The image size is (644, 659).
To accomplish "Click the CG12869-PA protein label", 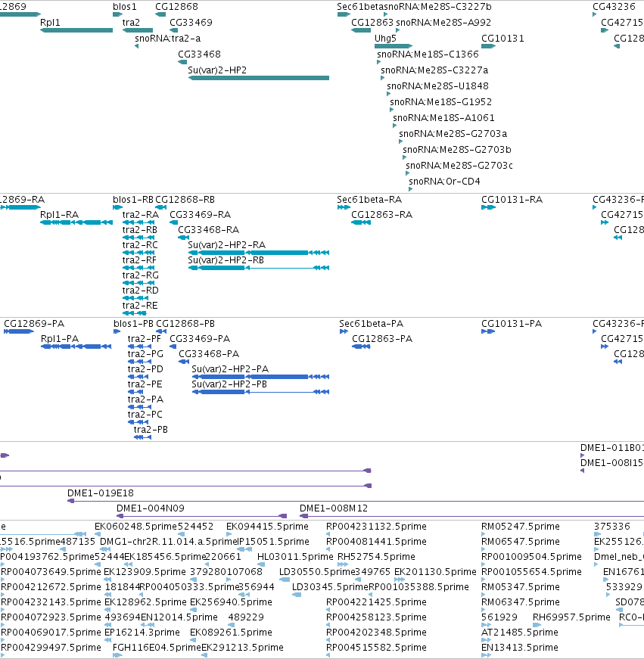I will click(34, 324).
